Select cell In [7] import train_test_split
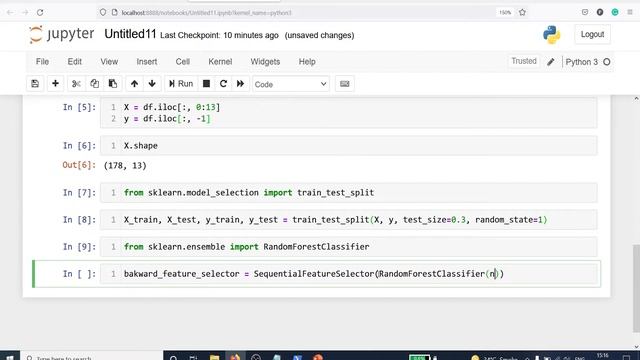Viewport: 640px width, 360px height. coord(349,193)
